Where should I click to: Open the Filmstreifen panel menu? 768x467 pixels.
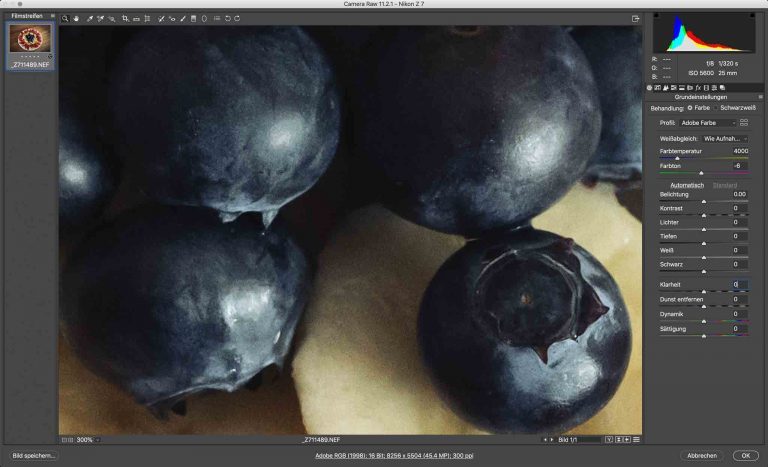tap(52, 16)
